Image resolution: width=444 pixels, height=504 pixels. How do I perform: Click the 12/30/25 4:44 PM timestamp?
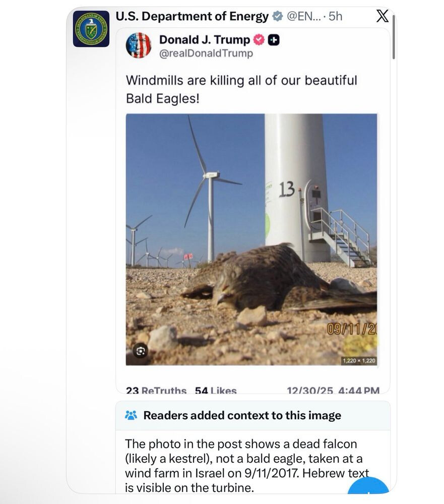point(333,391)
